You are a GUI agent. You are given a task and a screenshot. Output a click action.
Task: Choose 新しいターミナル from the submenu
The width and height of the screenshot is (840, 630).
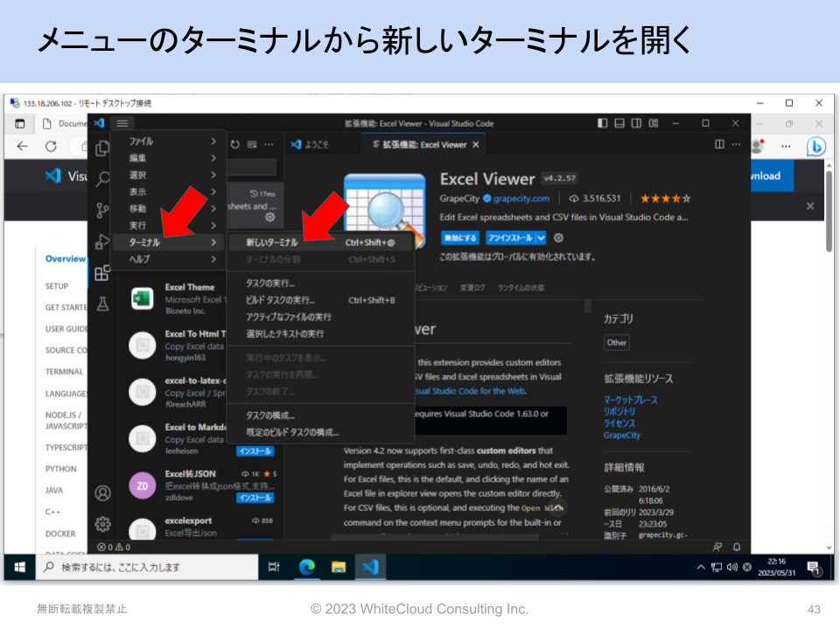[321, 242]
